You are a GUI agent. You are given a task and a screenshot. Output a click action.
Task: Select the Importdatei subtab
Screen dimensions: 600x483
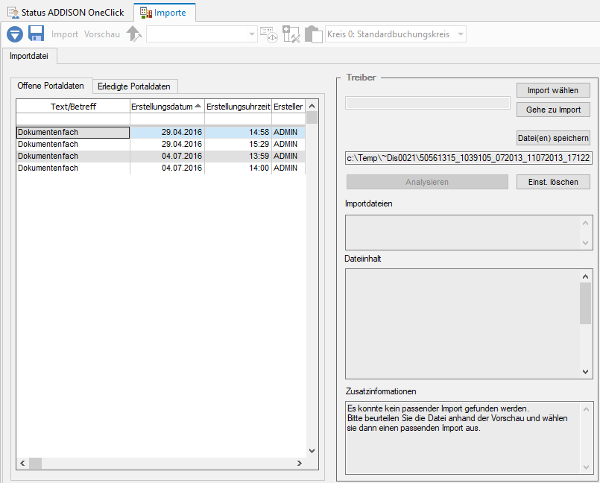click(x=29, y=56)
